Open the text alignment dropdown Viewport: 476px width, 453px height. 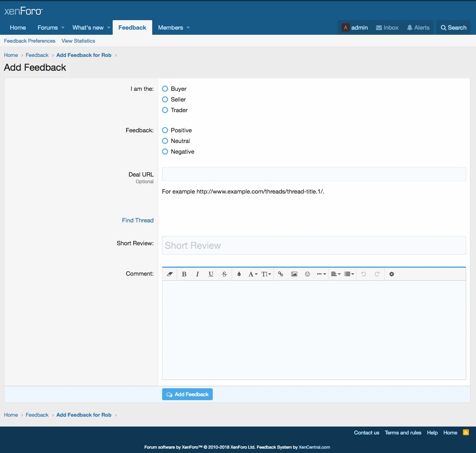coord(336,274)
